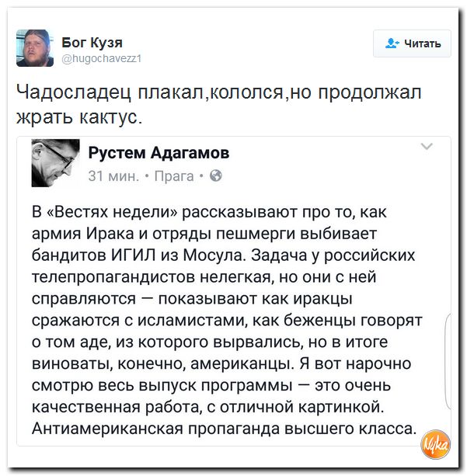
Task: Open the @hugochavezz1 handle link
Action: point(102,58)
